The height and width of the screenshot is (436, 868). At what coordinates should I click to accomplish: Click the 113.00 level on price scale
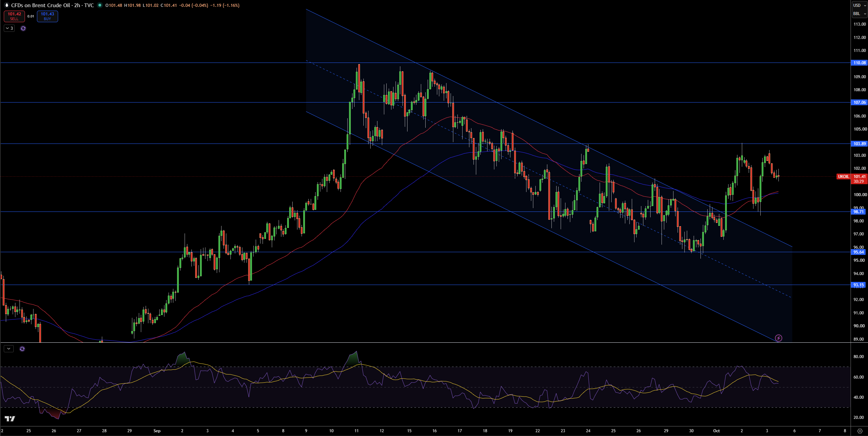859,24
